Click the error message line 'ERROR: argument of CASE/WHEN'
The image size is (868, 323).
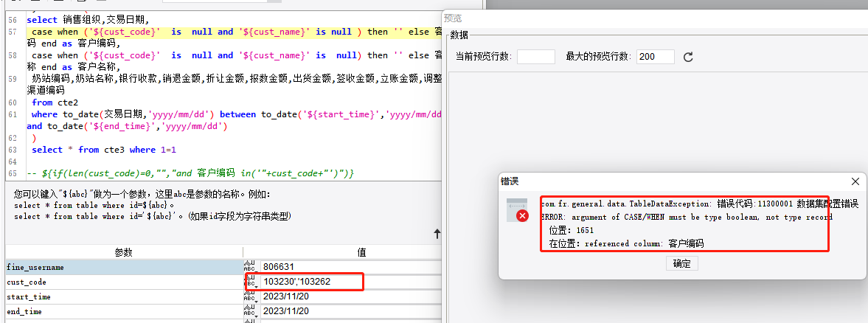(687, 218)
